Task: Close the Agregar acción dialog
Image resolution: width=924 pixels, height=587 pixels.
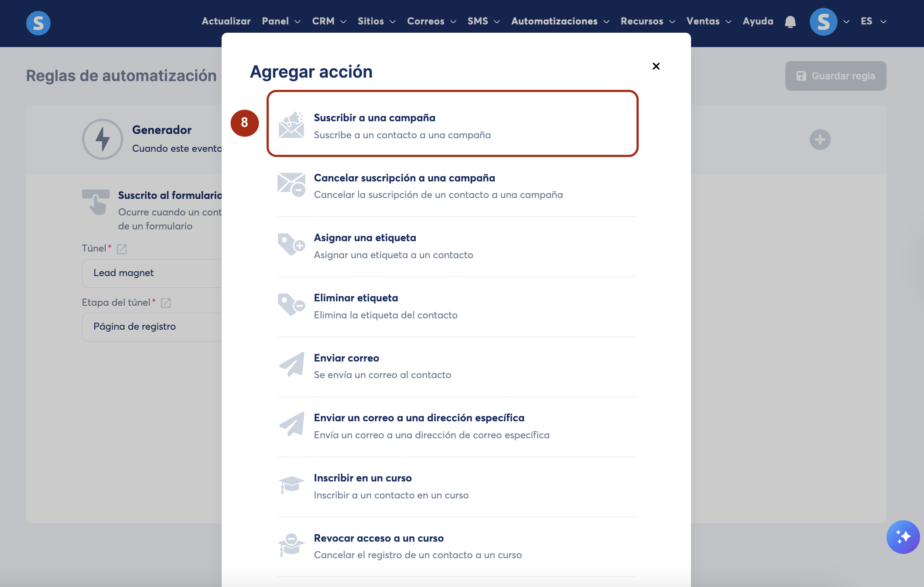Action: point(656,66)
